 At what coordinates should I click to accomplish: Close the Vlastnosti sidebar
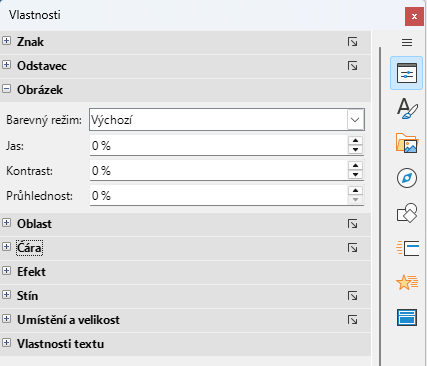click(x=414, y=16)
